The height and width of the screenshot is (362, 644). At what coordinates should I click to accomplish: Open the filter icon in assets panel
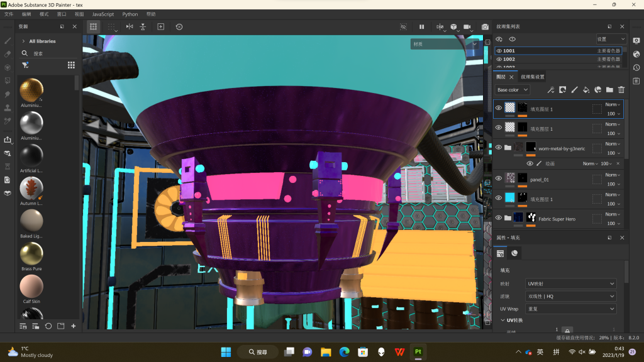pos(25,65)
